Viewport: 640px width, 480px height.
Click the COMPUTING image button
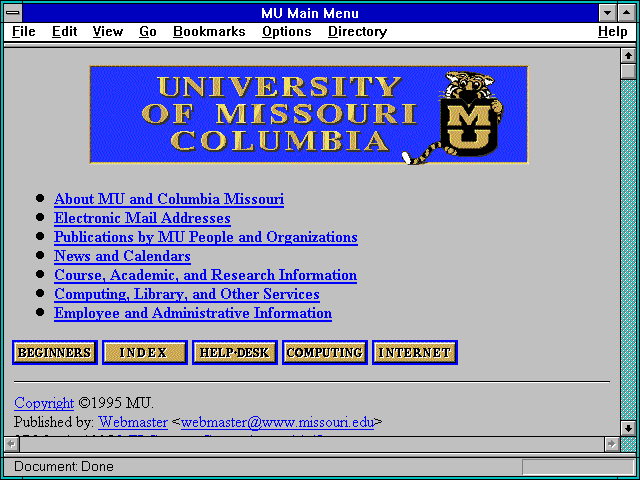(325, 352)
